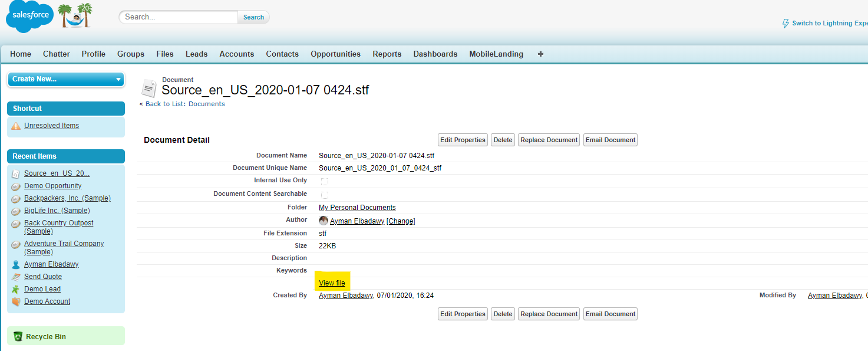This screenshot has width=868, height=351.
Task: Click the Replace Document button
Action: pos(548,140)
